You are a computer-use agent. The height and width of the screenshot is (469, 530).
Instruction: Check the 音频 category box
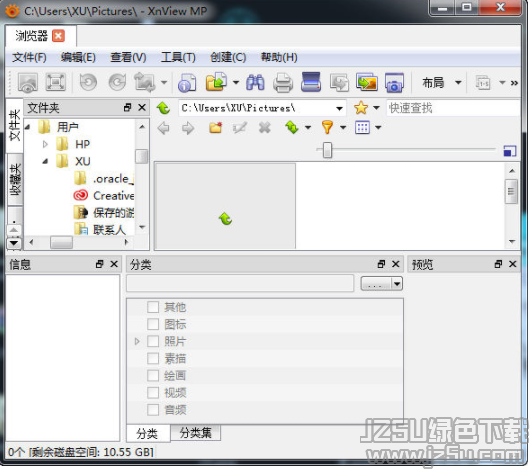pyautogui.click(x=153, y=410)
